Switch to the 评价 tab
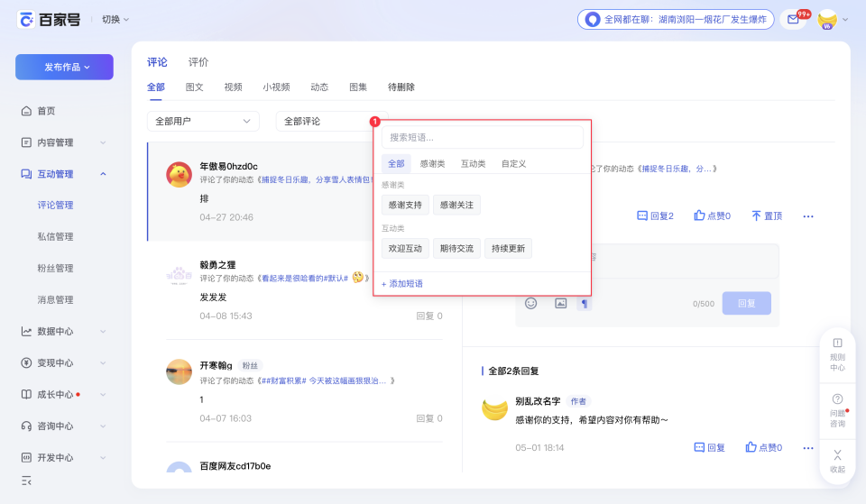866x504 pixels. pyautogui.click(x=198, y=62)
